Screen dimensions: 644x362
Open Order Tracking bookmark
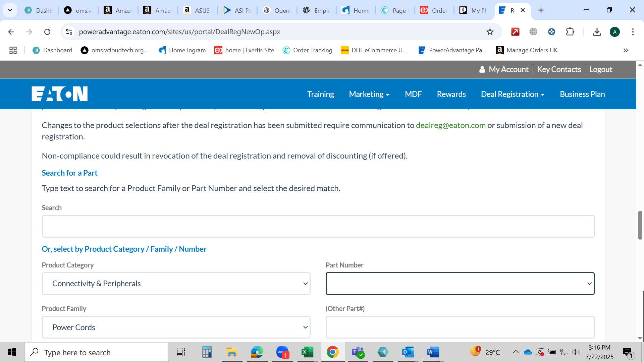click(x=308, y=50)
